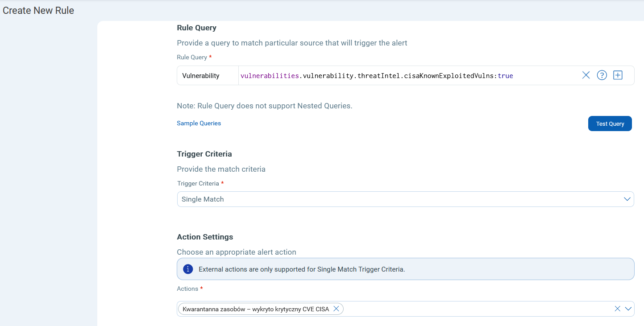Clear all selected actions in Actions field
This screenshot has height=326, width=644.
[617, 309]
